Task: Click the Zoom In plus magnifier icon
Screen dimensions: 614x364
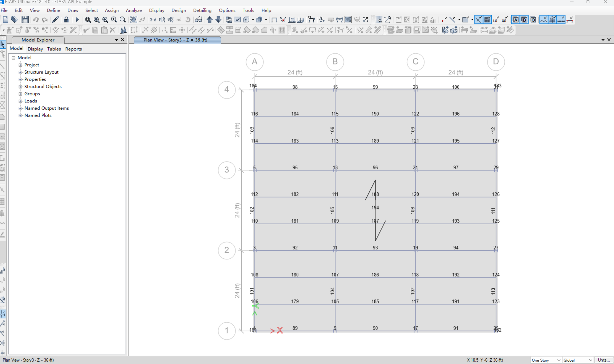Action: click(x=114, y=20)
